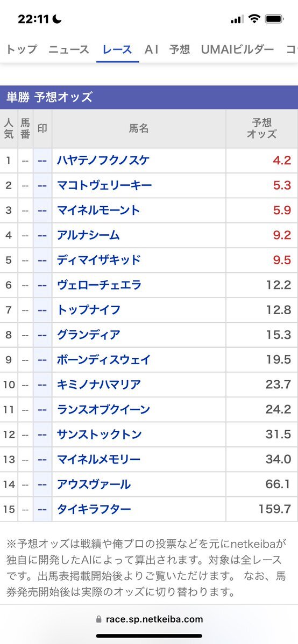Open horse ディマイザキッド link

tap(99, 260)
